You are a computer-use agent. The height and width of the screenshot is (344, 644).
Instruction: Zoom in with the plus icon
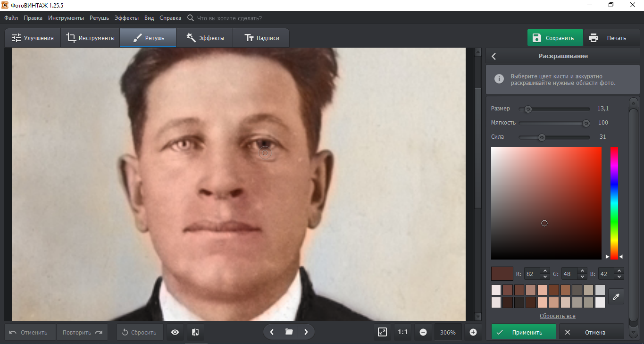tap(473, 332)
